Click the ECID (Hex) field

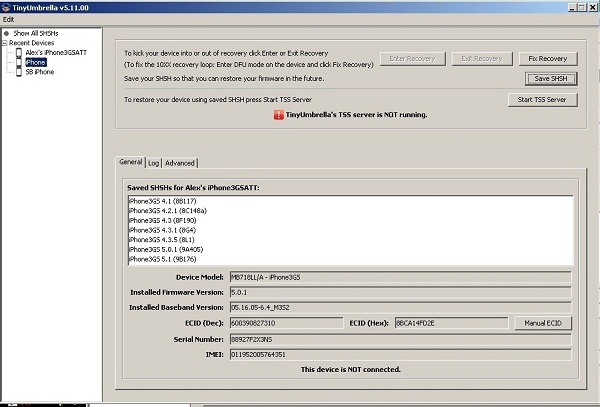452,323
